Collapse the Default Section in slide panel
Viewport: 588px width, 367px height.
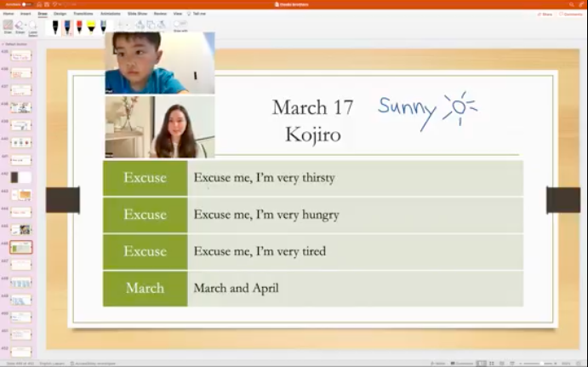[x=3, y=44]
